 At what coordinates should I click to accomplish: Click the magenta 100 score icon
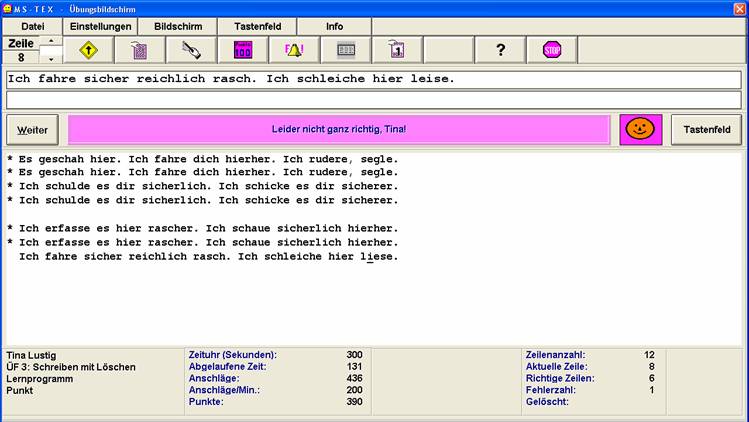243,50
